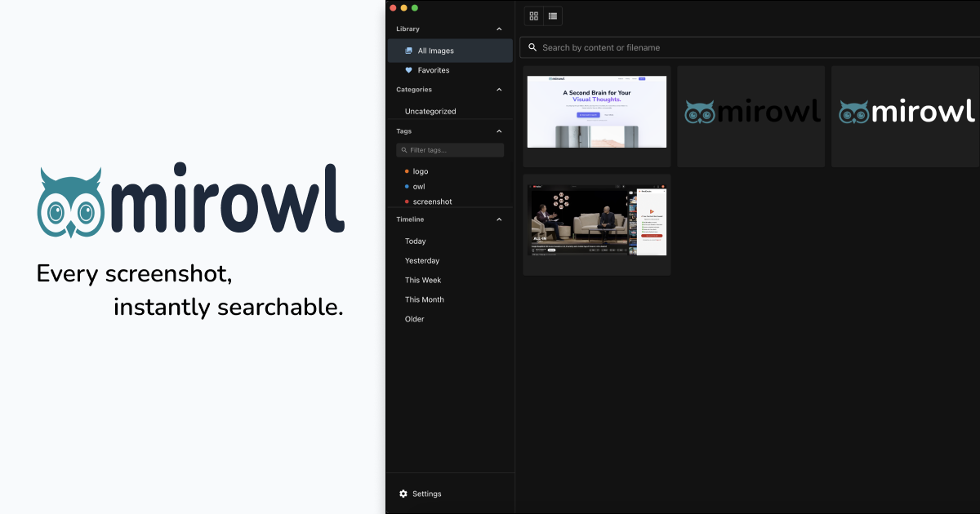Open the mirowl website screenshot thumbnail
The image size is (980, 514).
coord(597,117)
